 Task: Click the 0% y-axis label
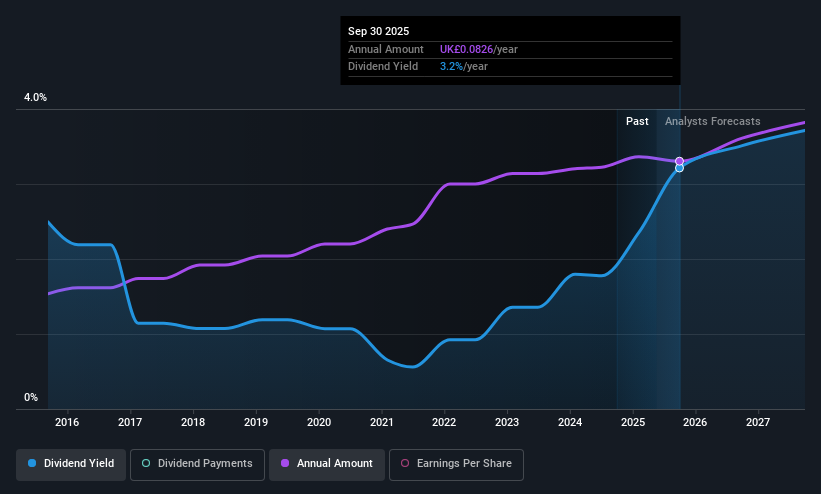(x=31, y=398)
